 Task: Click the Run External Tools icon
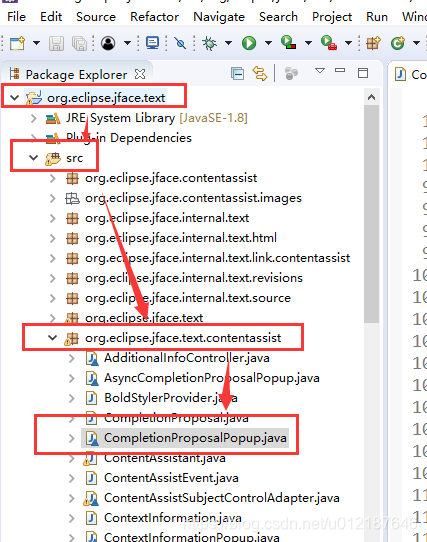pyautogui.click(x=329, y=43)
